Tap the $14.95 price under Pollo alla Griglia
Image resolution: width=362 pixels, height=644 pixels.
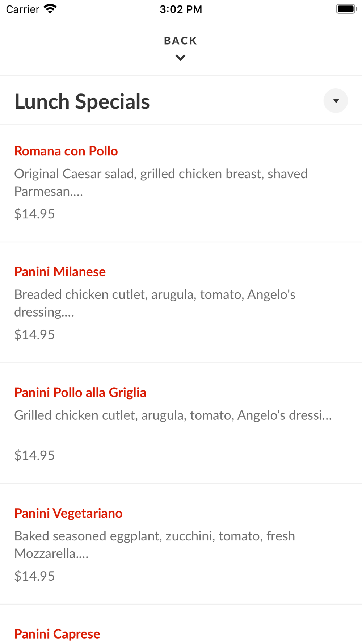pos(34,455)
